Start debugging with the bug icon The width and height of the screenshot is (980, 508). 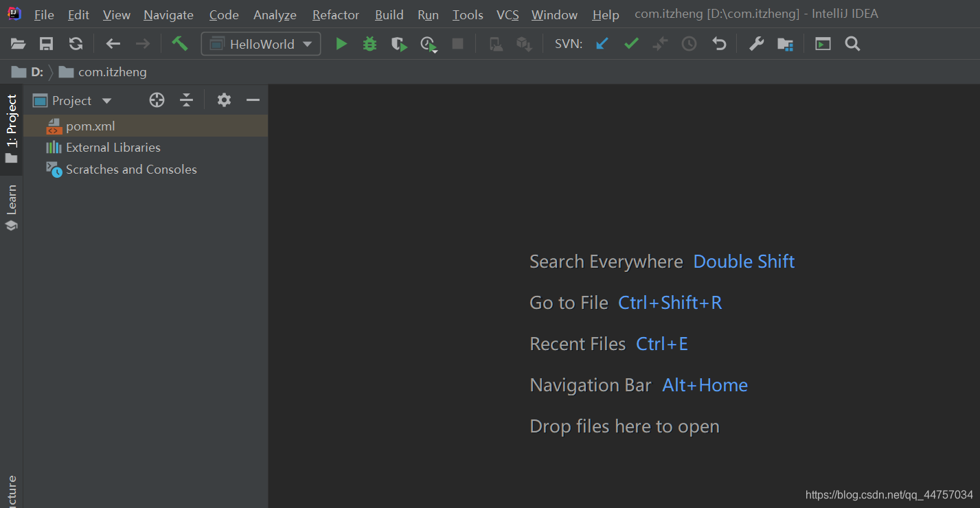click(369, 45)
